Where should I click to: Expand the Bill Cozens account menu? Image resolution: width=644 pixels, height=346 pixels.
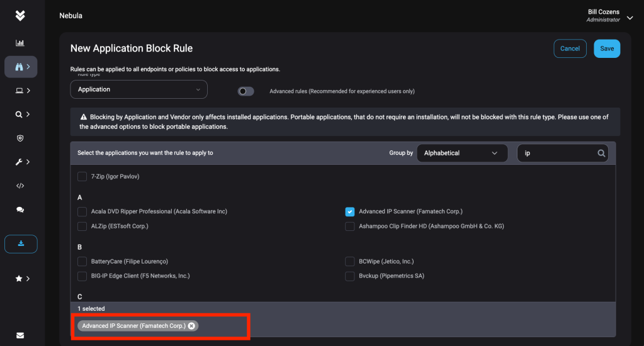[x=630, y=18]
